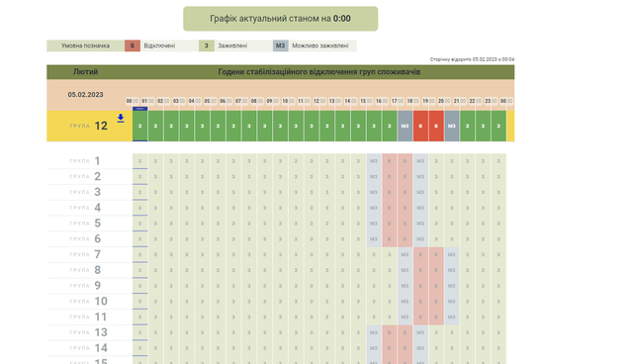This screenshot has width=633, height=364.
Task: Click the date 05.02.2023 cell
Action: tap(86, 94)
